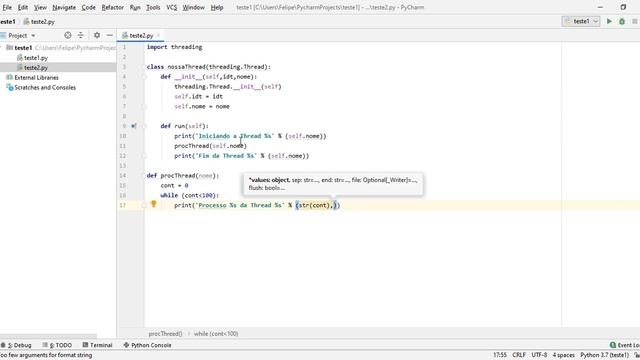Click line number 17 in the gutter
640x360 pixels.
[x=122, y=205]
